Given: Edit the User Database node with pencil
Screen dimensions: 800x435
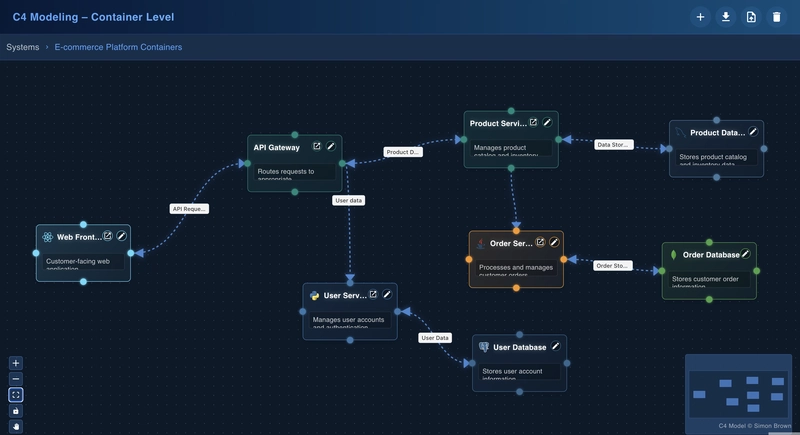Looking at the screenshot, I should click(x=556, y=346).
